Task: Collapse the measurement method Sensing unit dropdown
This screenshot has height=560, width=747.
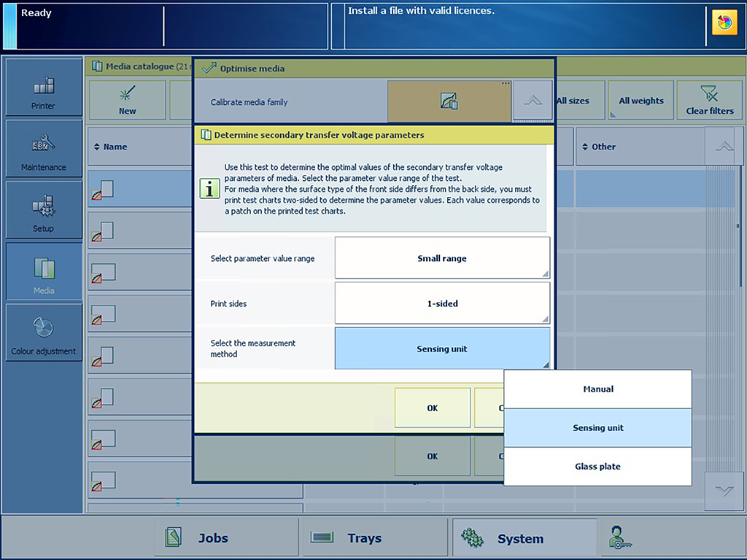Action: point(442,349)
